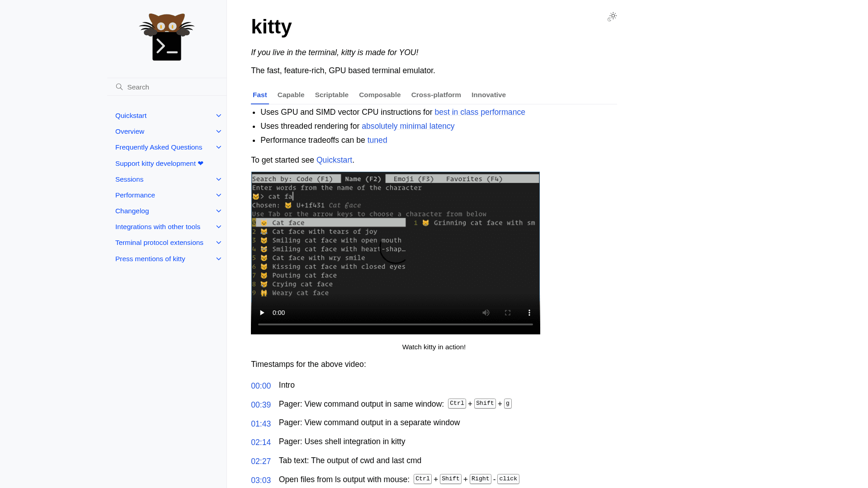Screen dimensions: 868x488
Task: Toggle the site color scheme switcher
Action: [x=612, y=16]
